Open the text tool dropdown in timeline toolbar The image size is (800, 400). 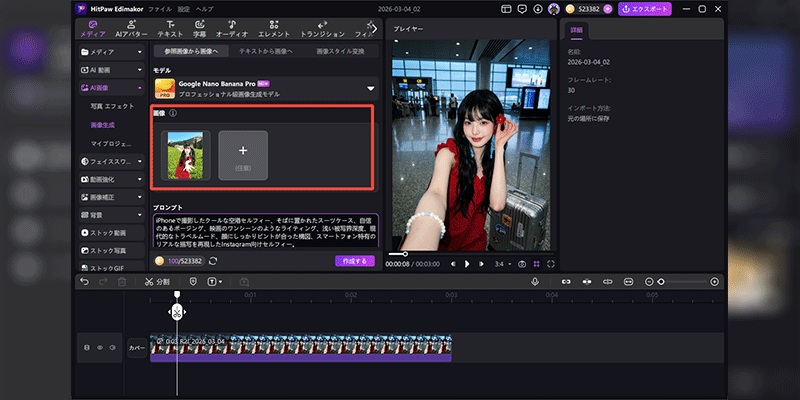coord(214,282)
